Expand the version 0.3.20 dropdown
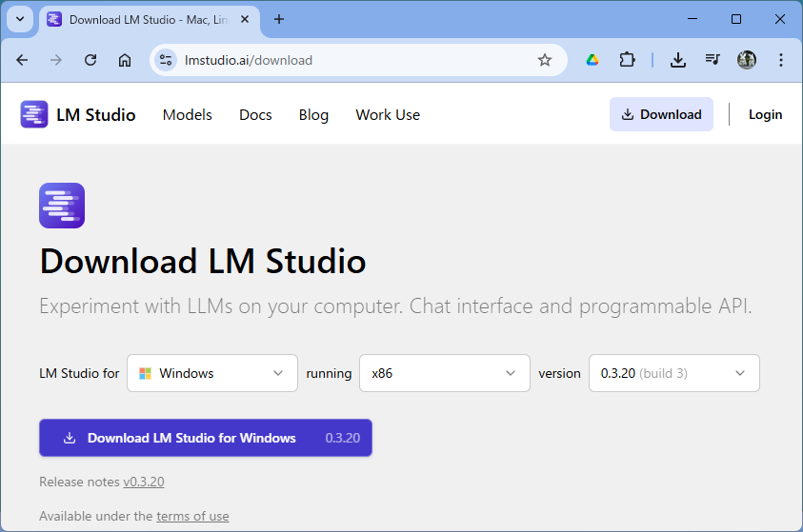Image resolution: width=803 pixels, height=532 pixels. click(673, 373)
